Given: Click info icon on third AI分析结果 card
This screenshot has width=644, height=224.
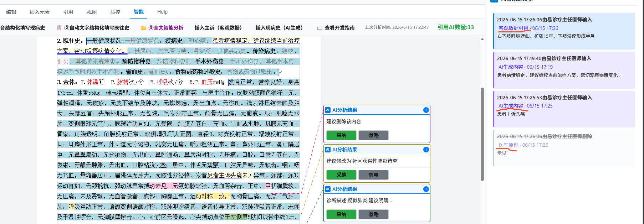Looking at the screenshot, I should (426, 189).
